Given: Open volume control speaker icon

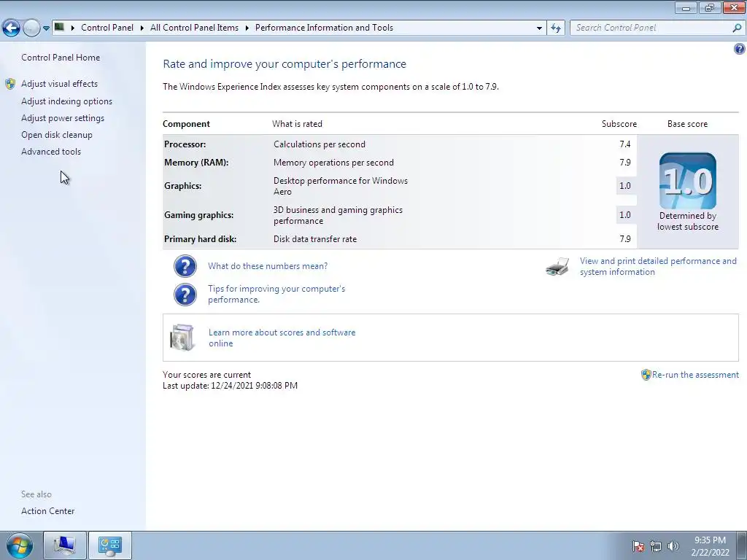Looking at the screenshot, I should click(x=673, y=546).
